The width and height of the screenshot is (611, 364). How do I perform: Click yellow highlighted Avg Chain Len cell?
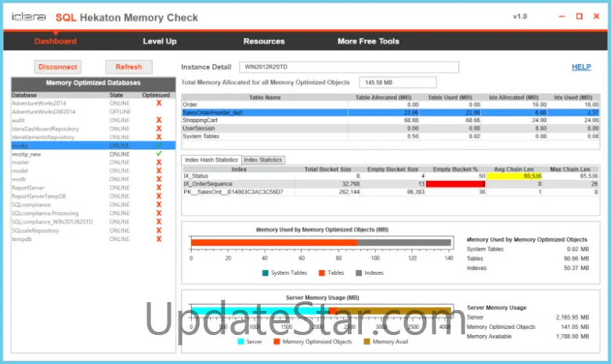pos(514,176)
